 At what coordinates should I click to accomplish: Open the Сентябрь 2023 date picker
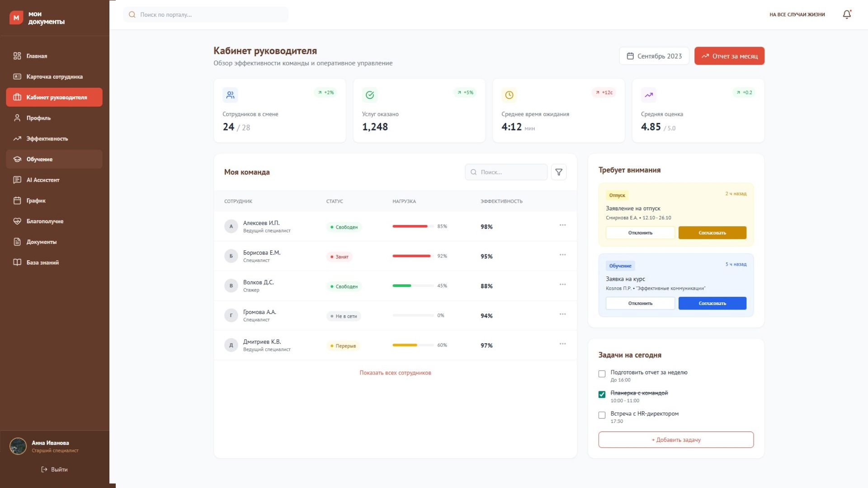(654, 56)
